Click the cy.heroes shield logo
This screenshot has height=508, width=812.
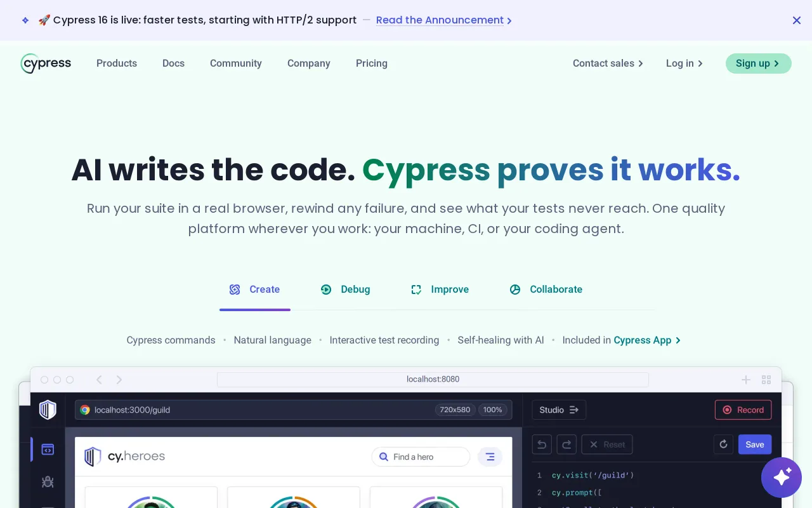tap(93, 457)
